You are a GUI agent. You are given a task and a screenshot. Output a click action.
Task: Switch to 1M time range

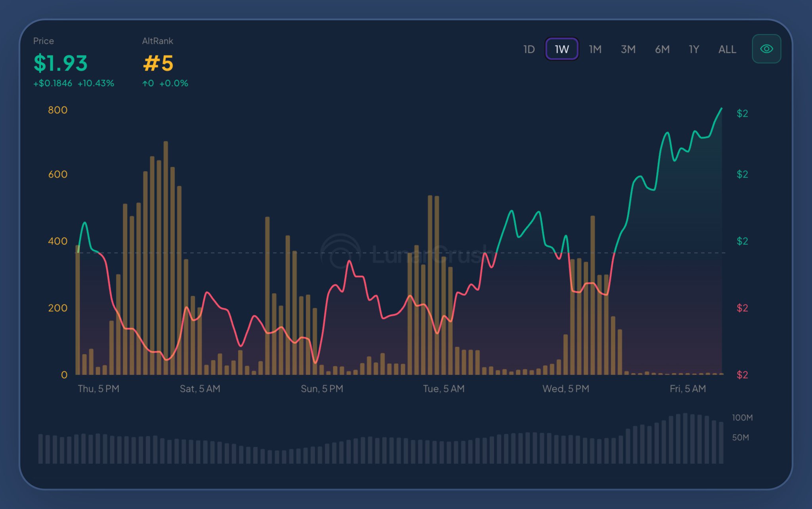(x=595, y=49)
